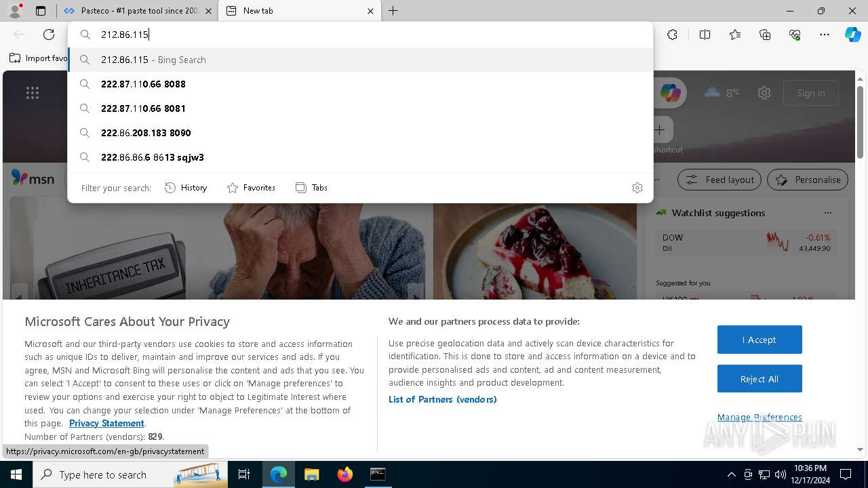Open the notification center icon
The height and width of the screenshot is (488, 868).
846,474
